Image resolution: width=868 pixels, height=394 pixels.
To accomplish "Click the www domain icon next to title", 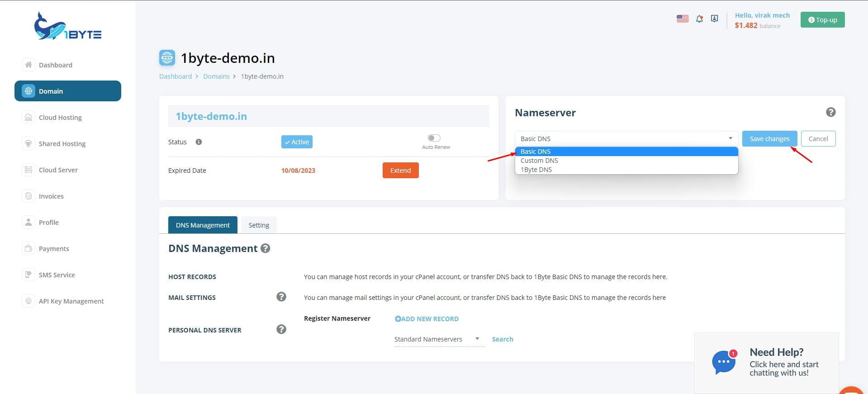I will tap(167, 57).
